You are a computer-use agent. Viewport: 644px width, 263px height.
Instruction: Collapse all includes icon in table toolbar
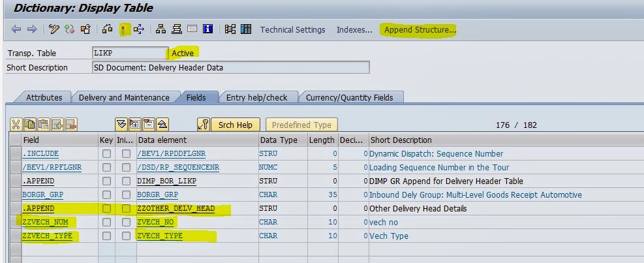tap(162, 125)
